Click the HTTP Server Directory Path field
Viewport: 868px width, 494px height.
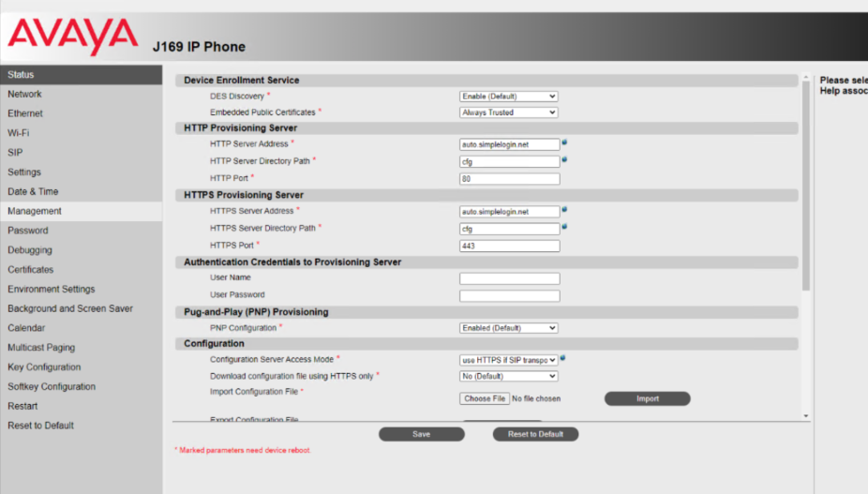(x=509, y=162)
